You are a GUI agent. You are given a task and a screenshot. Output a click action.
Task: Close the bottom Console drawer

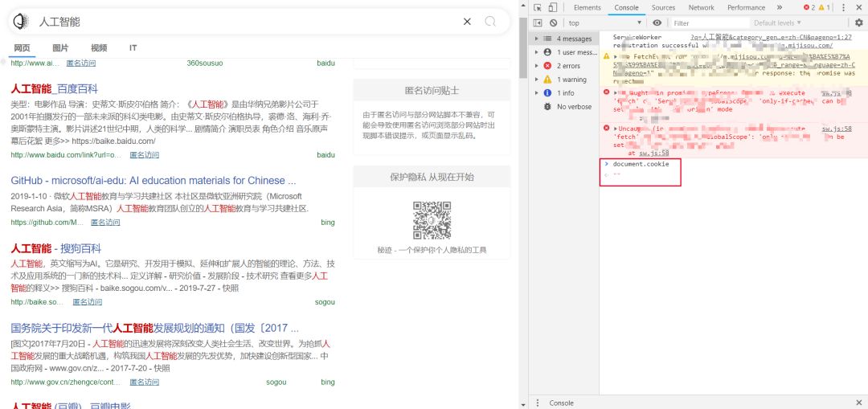[859, 403]
